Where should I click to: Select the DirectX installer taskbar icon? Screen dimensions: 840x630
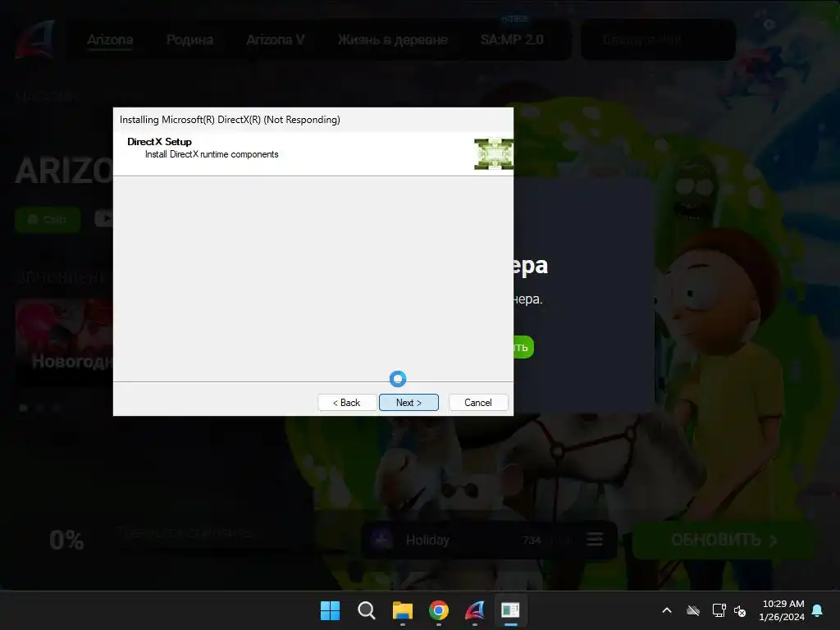click(x=510, y=610)
